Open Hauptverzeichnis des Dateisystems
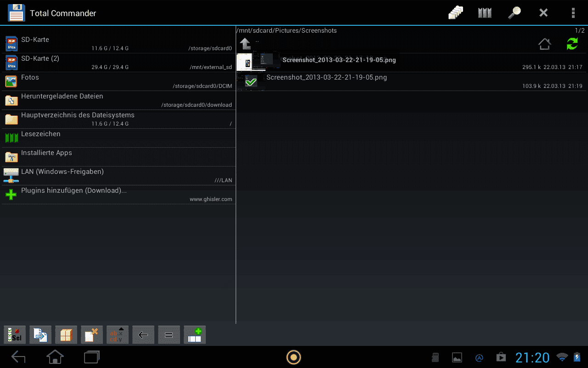This screenshot has width=588, height=368. click(119, 119)
